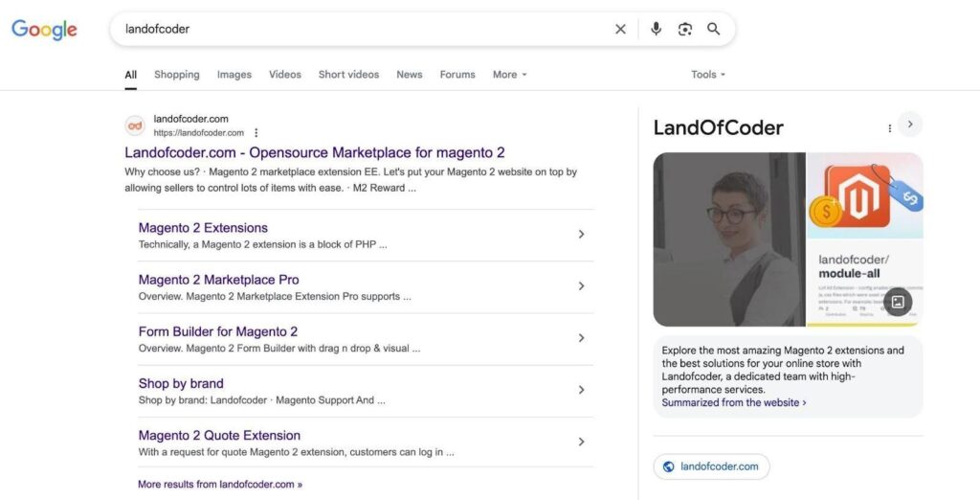Click the image gallery icon on panel photo
The image size is (980, 500).
point(897,302)
